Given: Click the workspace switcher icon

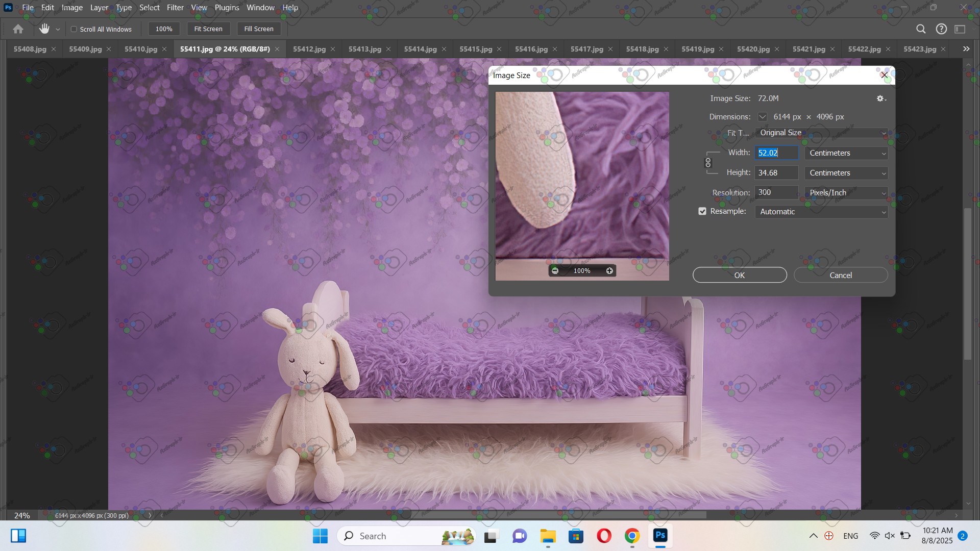Looking at the screenshot, I should click(960, 29).
